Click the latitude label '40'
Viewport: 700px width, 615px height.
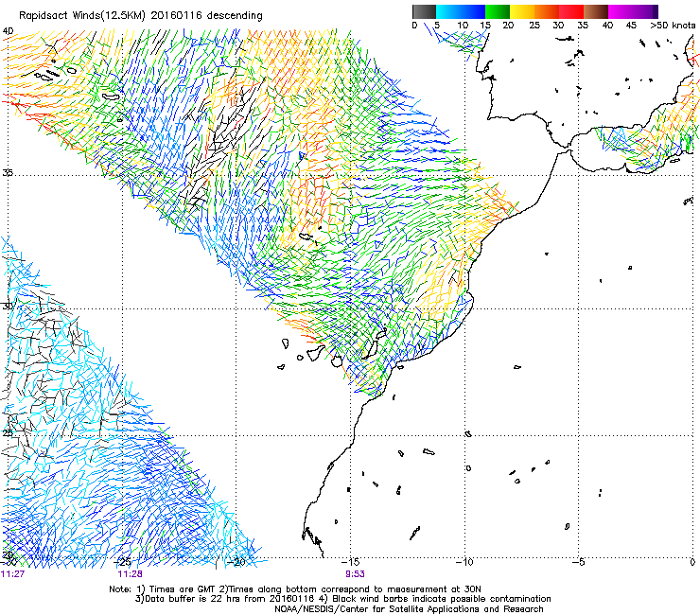[8, 31]
